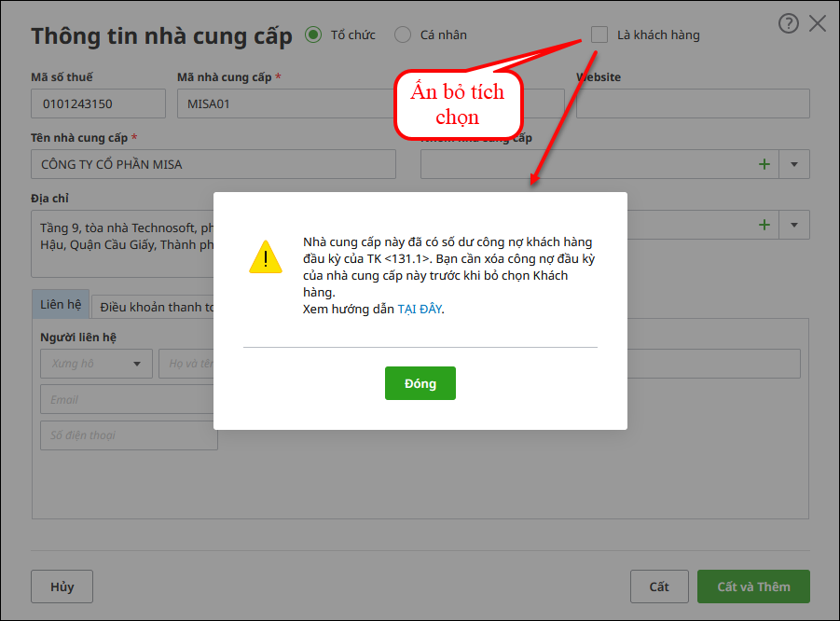This screenshot has width=840, height=621.
Task: Close the supplier information form
Action: tap(818, 24)
